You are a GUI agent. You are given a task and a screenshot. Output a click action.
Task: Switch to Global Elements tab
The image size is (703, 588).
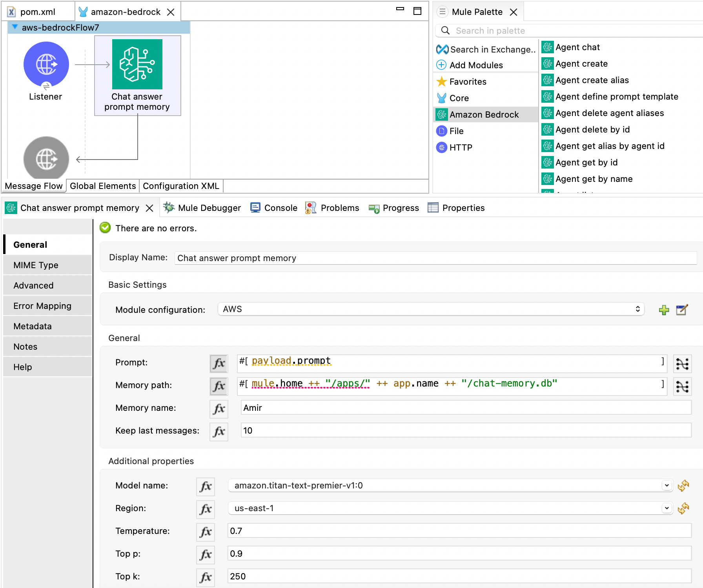[x=103, y=186]
